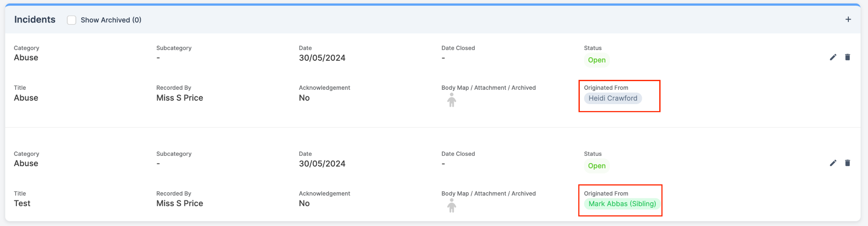Open body map icon for Test incident
The image size is (868, 226).
coord(452,206)
